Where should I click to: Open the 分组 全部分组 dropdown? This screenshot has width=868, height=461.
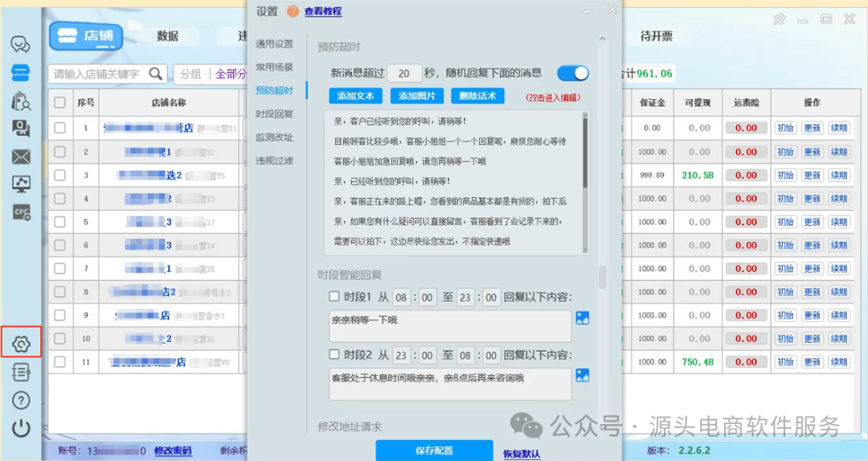(x=211, y=74)
